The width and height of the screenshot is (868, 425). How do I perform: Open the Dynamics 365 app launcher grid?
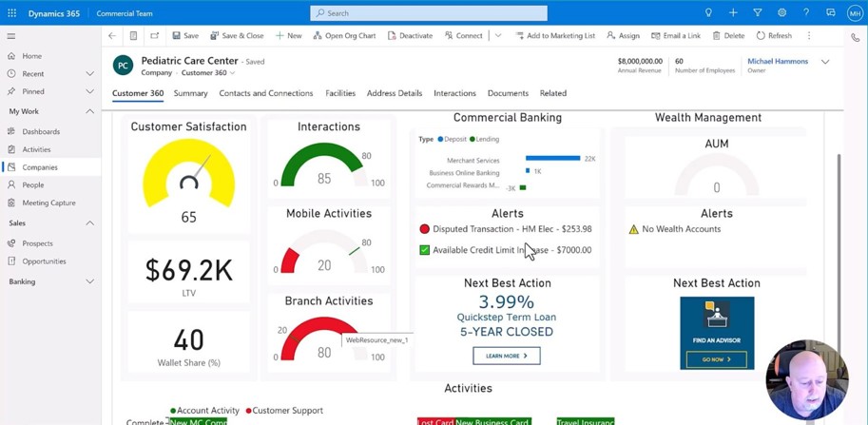[x=11, y=12]
